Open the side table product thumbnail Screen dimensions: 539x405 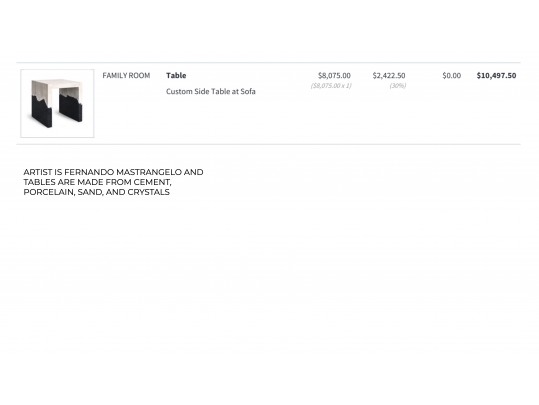pyautogui.click(x=57, y=103)
